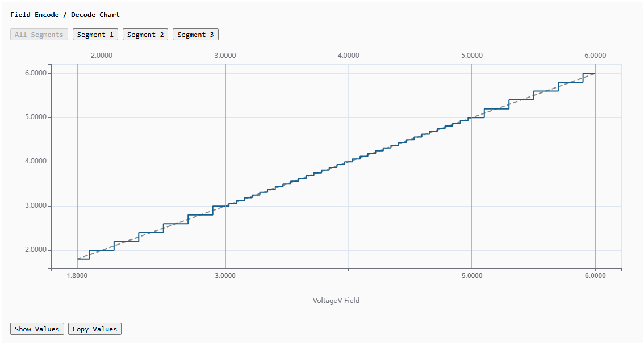This screenshot has width=644, height=345.
Task: Click the 6.0000 label on top axis
Action: (x=595, y=56)
